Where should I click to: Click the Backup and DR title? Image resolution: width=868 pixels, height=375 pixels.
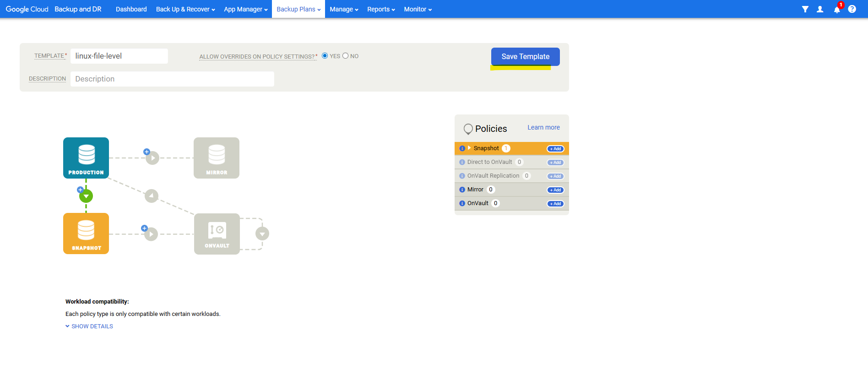(x=78, y=9)
